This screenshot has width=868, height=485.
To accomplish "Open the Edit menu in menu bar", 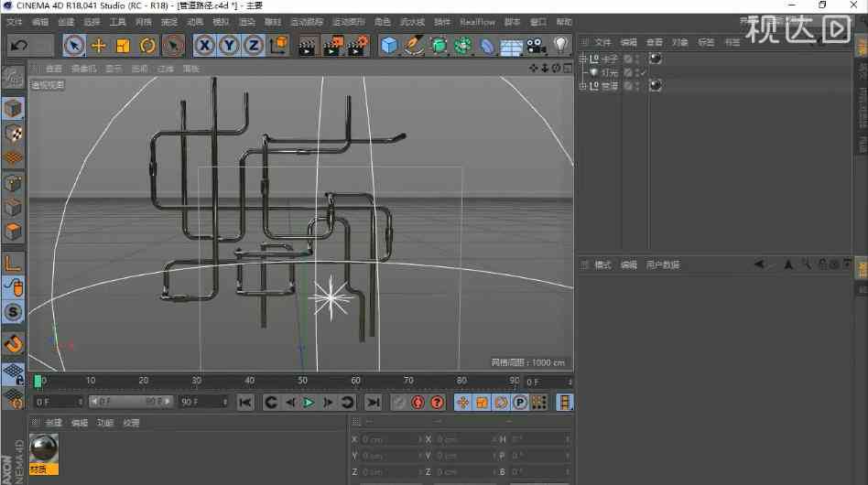I will 40,22.
